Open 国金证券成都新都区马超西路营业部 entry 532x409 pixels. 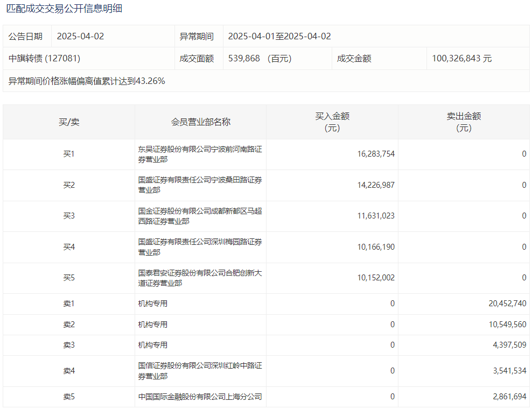(200, 216)
